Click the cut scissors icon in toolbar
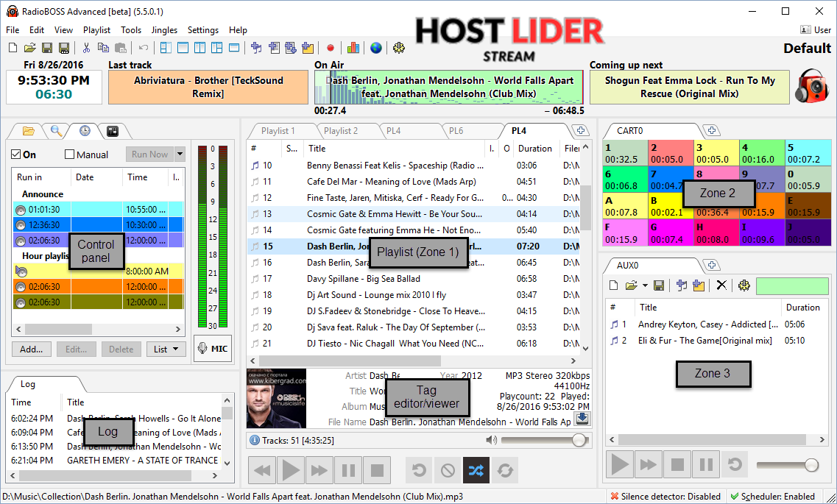 [x=86, y=48]
